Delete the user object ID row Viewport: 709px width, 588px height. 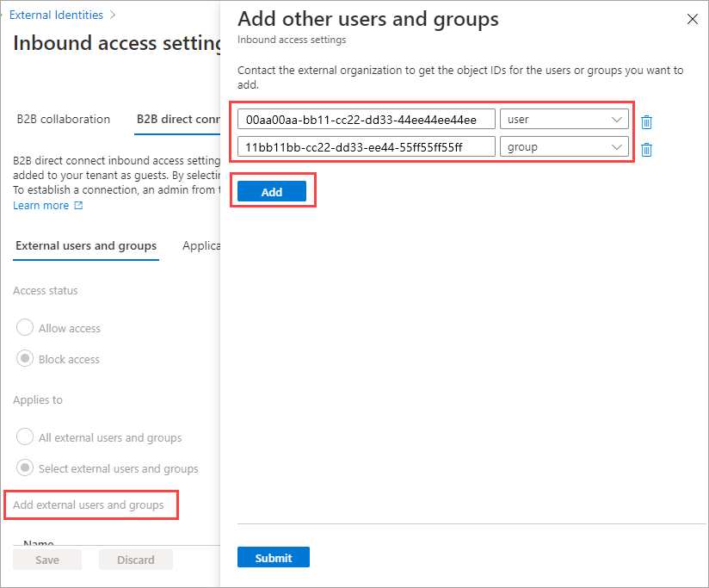click(646, 122)
